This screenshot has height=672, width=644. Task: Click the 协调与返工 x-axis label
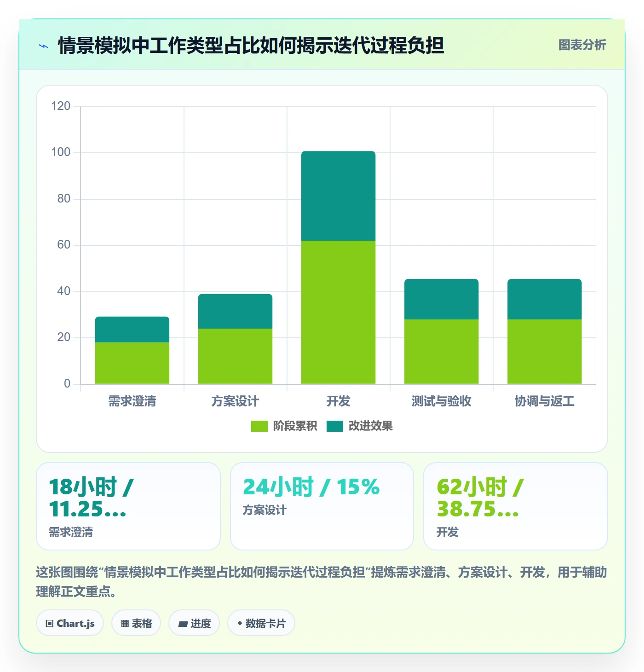tap(545, 401)
